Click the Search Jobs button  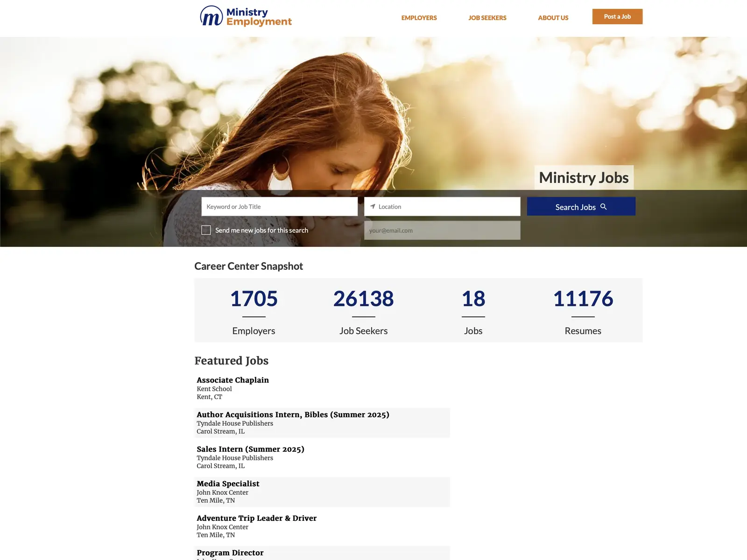581,206
